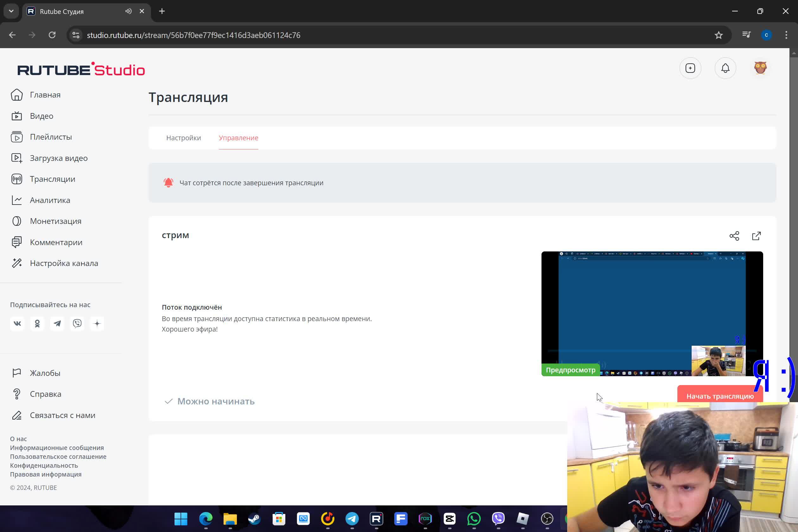Click the Поток подключён heading

(x=192, y=307)
